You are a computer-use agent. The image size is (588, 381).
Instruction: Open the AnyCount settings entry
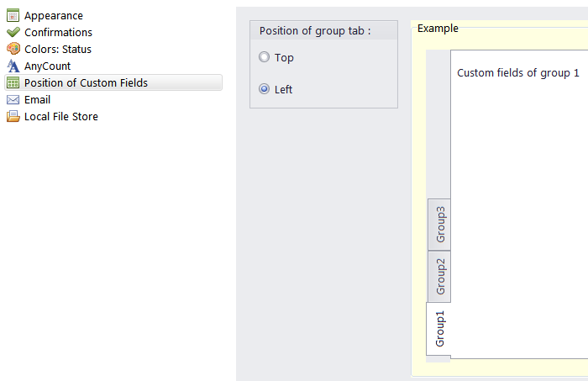tap(47, 66)
